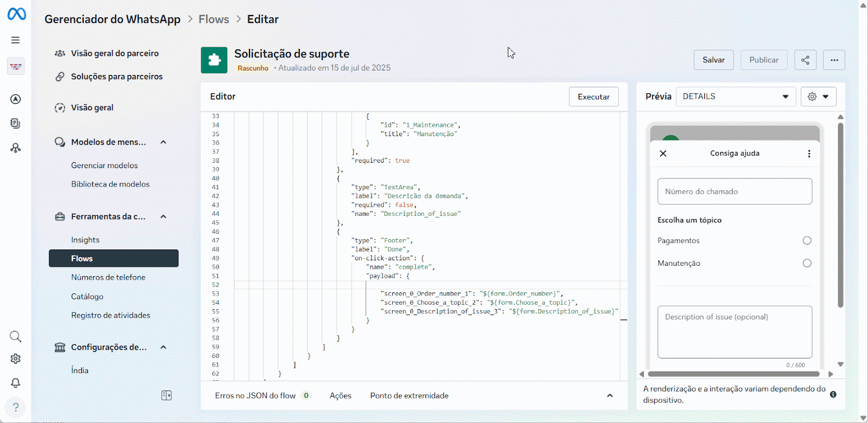Click the Meta logo icon
The width and height of the screenshot is (868, 423).
pyautogui.click(x=16, y=14)
